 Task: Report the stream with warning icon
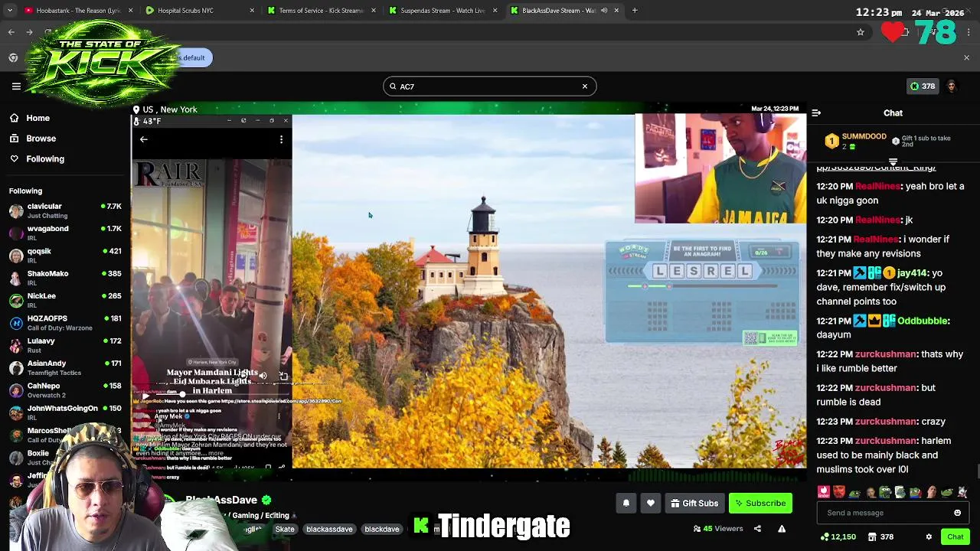pos(782,529)
